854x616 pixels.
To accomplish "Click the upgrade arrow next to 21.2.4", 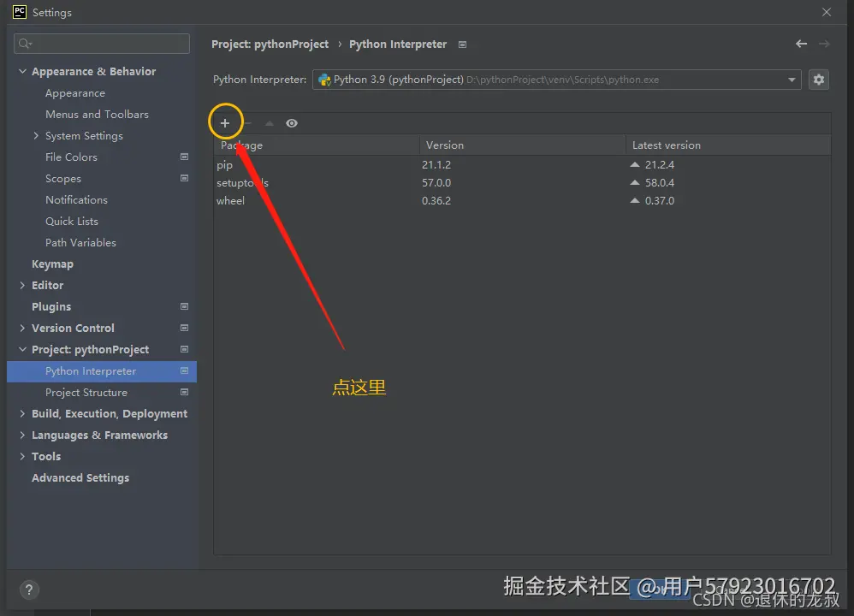I will [x=634, y=164].
